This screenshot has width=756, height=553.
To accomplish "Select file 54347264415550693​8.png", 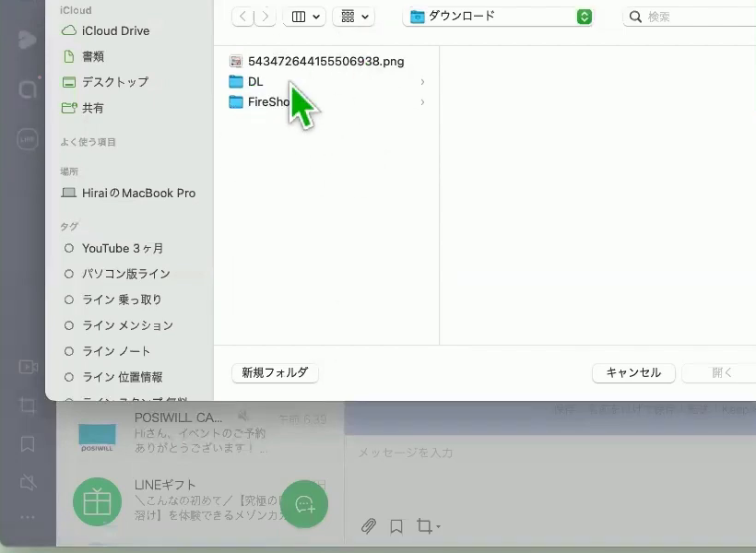I will coord(317,61).
